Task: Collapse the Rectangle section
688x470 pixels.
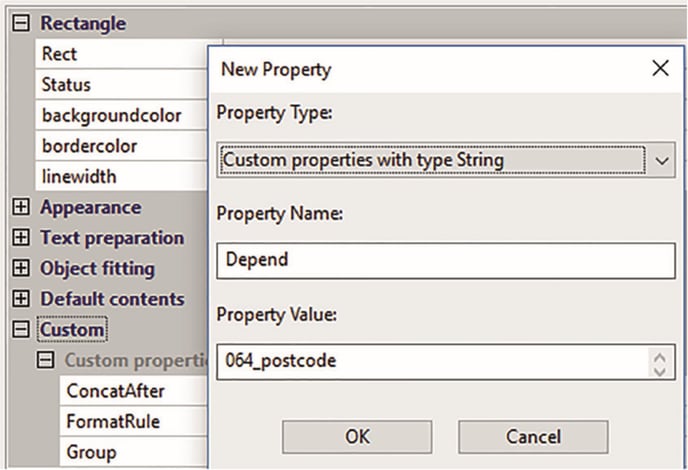Action: click(21, 23)
